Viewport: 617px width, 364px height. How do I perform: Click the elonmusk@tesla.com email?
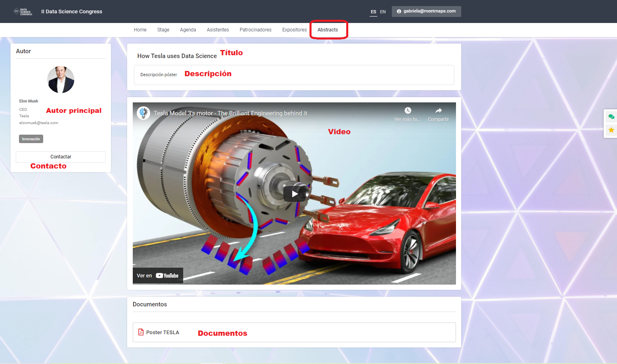coord(39,123)
